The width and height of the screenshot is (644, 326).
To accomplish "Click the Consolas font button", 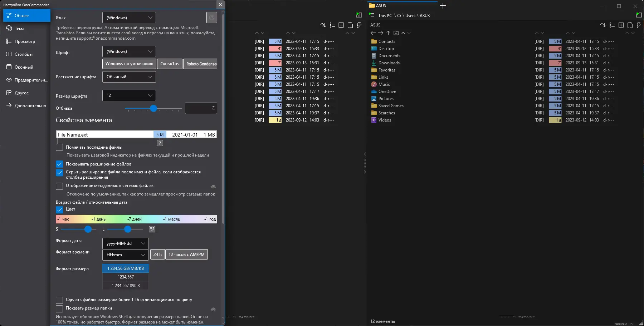I will pyautogui.click(x=170, y=64).
